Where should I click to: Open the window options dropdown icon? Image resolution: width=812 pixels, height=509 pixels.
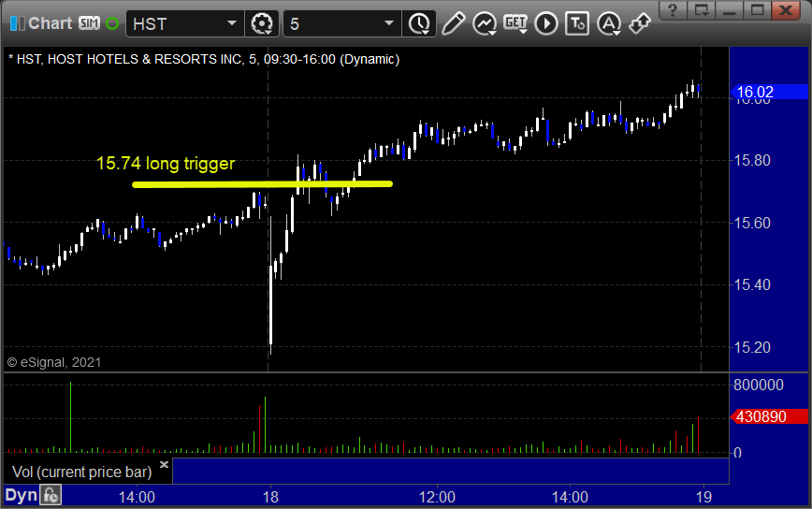tap(702, 10)
